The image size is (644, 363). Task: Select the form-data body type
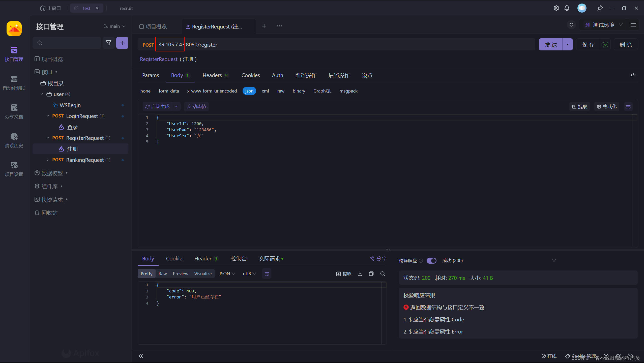(169, 91)
